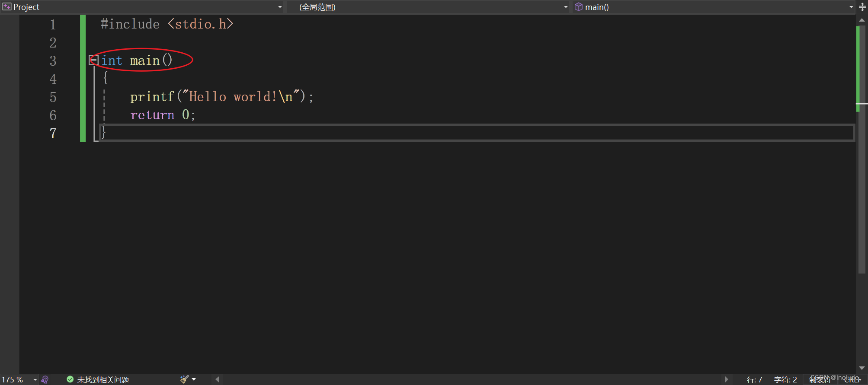
Task: Click line number 7 in the margin
Action: (53, 133)
